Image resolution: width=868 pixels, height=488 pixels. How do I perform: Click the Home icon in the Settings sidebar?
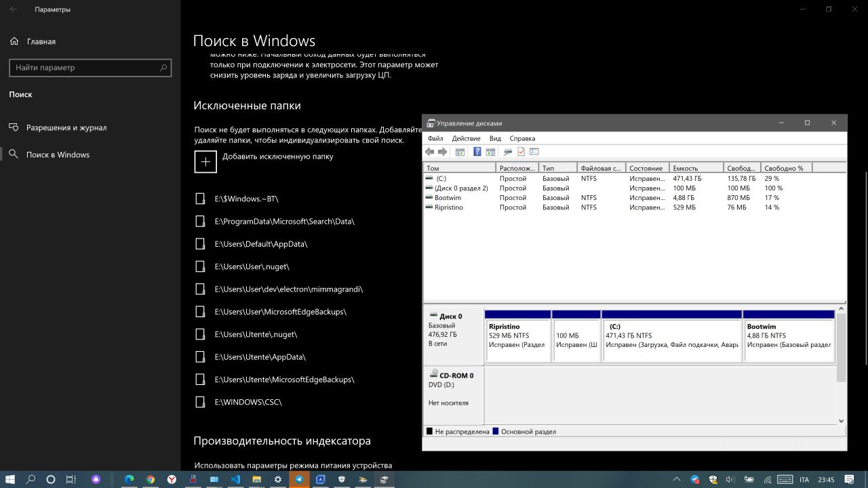click(15, 41)
